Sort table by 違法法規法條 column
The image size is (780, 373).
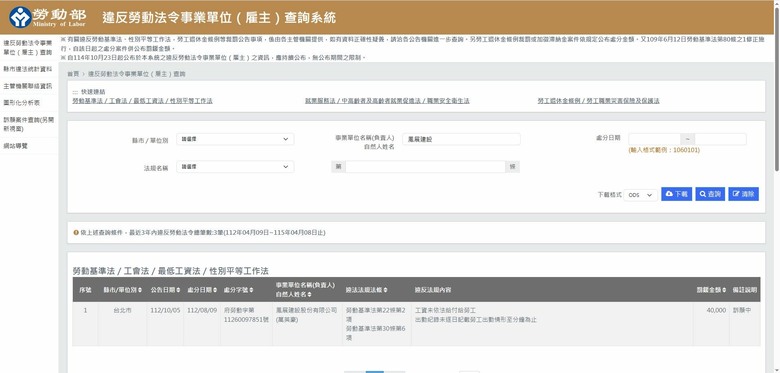pos(367,290)
